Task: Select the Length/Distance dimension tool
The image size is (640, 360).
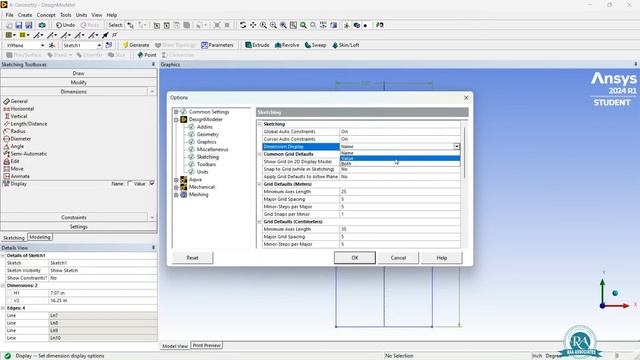Action: pyautogui.click(x=25, y=124)
